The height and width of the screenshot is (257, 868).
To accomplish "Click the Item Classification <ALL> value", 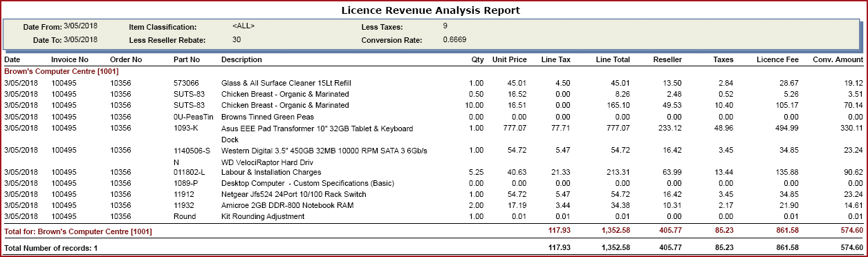I will pos(243,26).
